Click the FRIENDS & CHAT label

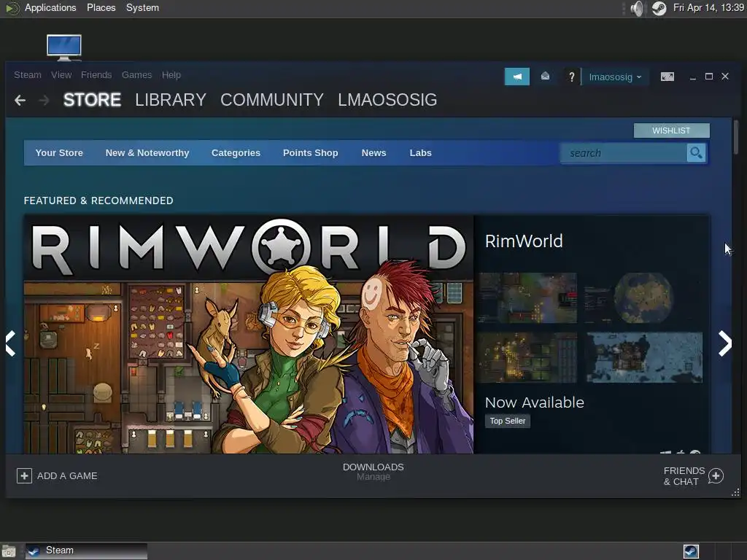(x=684, y=476)
